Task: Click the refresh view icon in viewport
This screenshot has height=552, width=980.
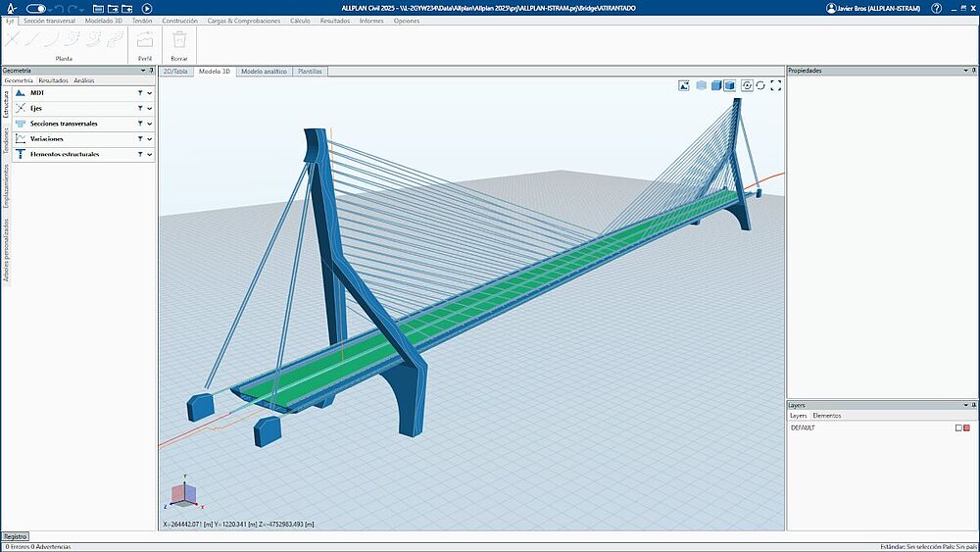Action: coord(761,85)
